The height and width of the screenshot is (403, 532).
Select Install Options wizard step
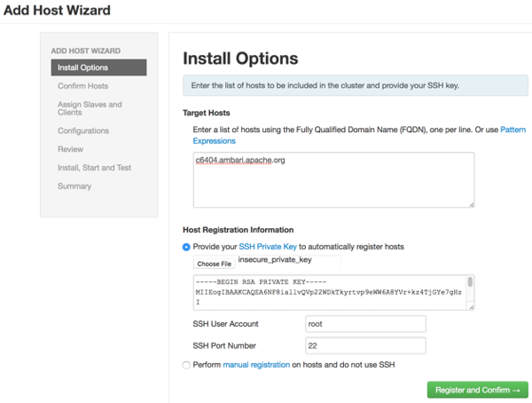[83, 67]
